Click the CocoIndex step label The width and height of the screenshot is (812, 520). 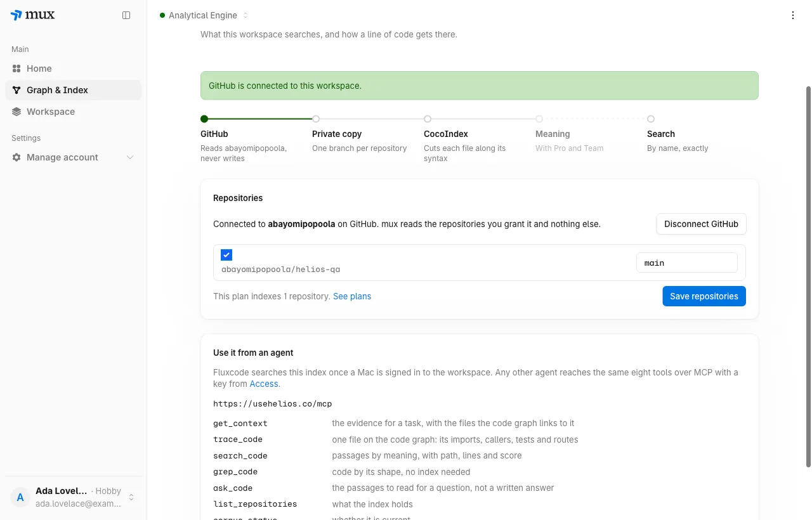[446, 134]
